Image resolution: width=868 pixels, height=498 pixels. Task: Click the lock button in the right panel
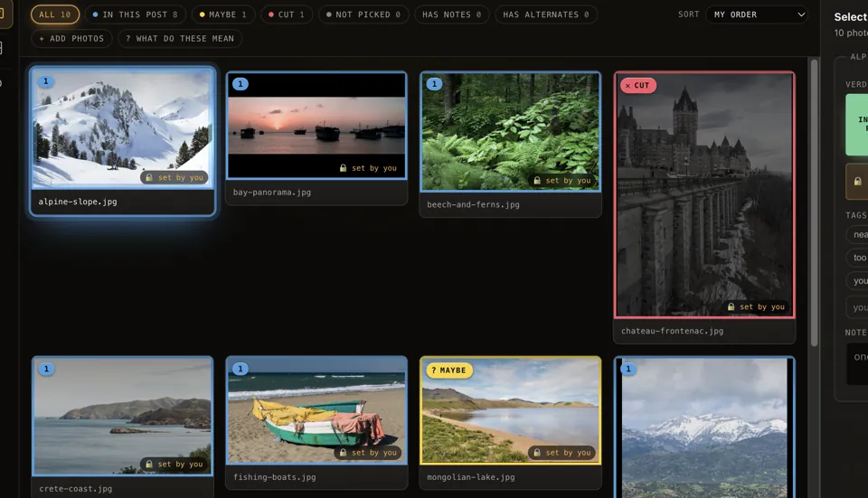857,181
